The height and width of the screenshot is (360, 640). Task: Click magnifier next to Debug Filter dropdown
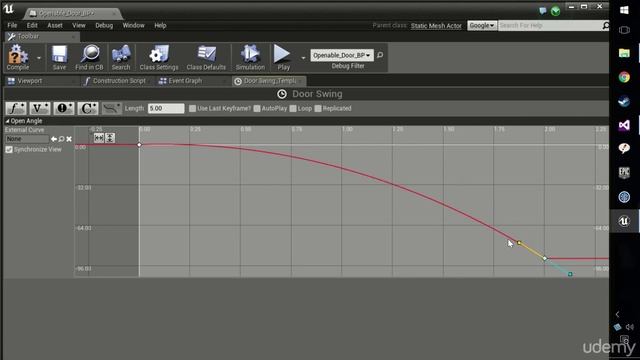point(380,55)
